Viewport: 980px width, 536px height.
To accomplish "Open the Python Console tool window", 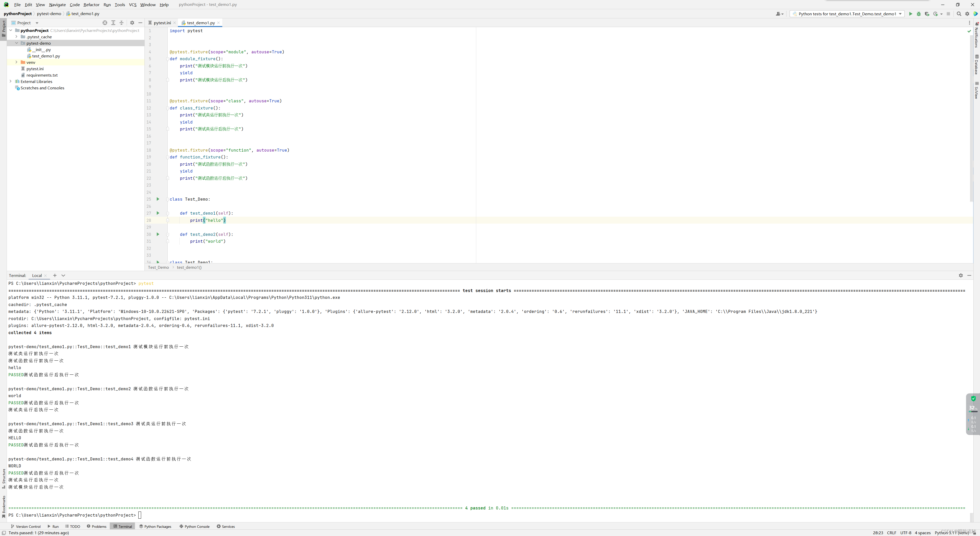I will click(x=194, y=527).
